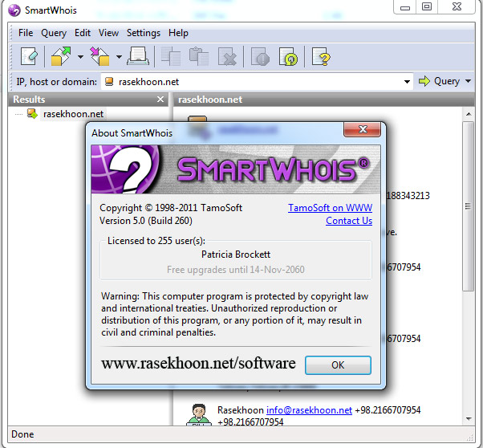Viewport: 483px width, 448px height.
Task: Click the Copy toolbar icon
Action: [170, 56]
